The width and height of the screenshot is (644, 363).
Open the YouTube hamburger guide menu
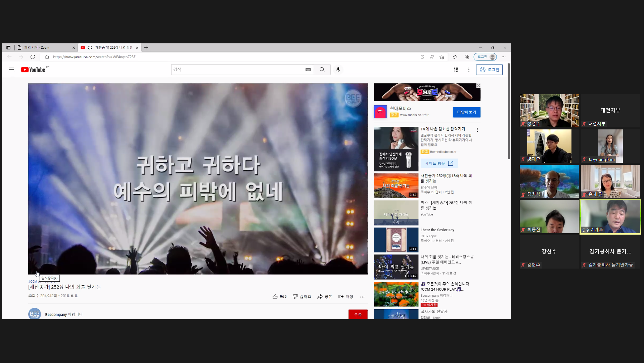coord(11,70)
